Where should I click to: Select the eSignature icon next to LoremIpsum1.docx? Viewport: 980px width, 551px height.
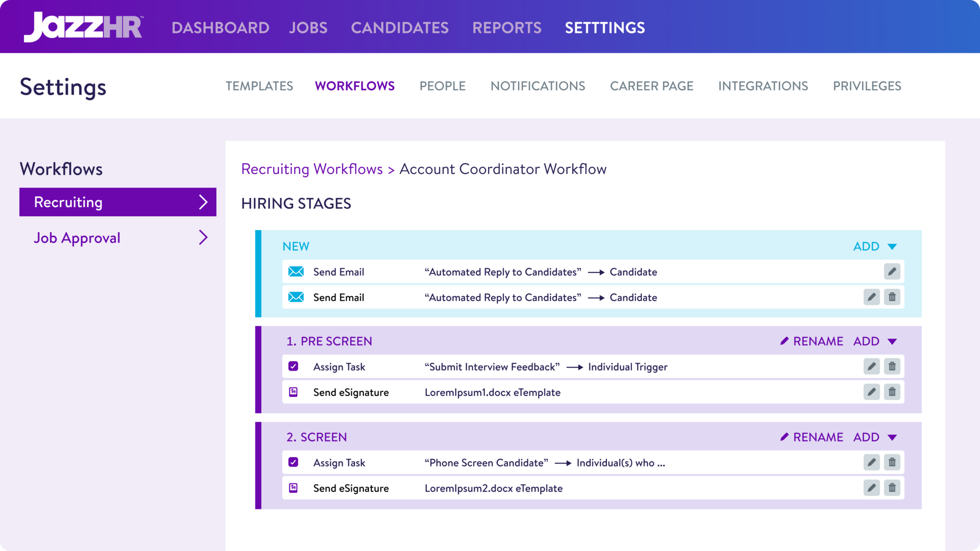pos(293,392)
